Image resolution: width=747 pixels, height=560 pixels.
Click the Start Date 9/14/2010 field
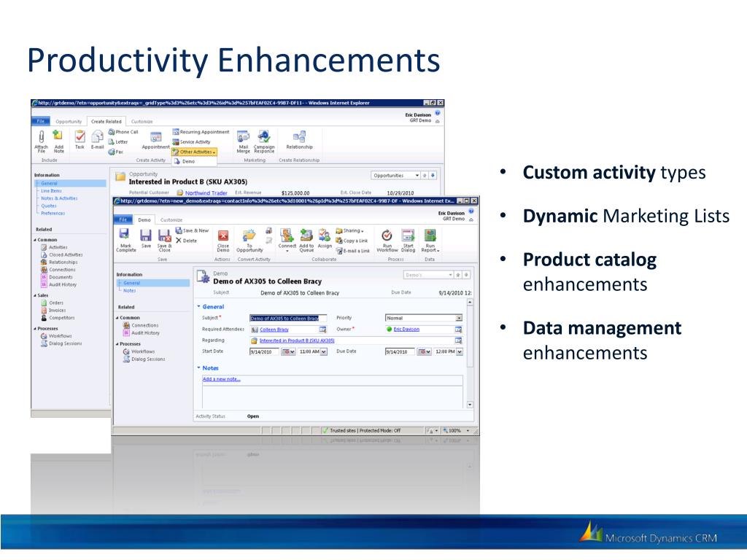264,351
